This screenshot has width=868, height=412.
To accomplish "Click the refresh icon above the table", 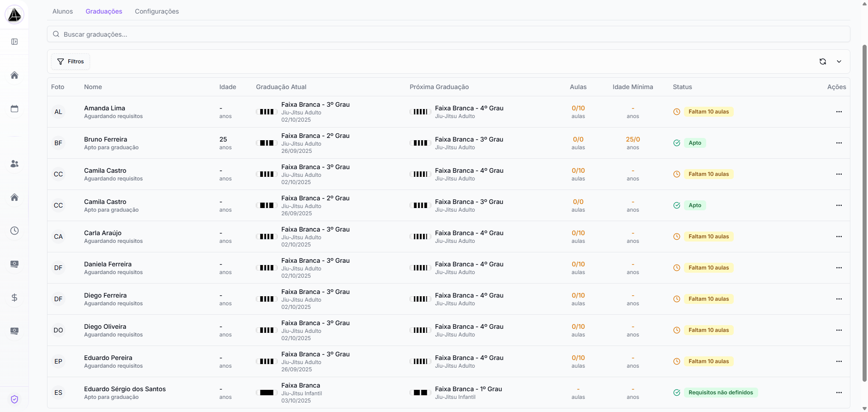I will (823, 62).
